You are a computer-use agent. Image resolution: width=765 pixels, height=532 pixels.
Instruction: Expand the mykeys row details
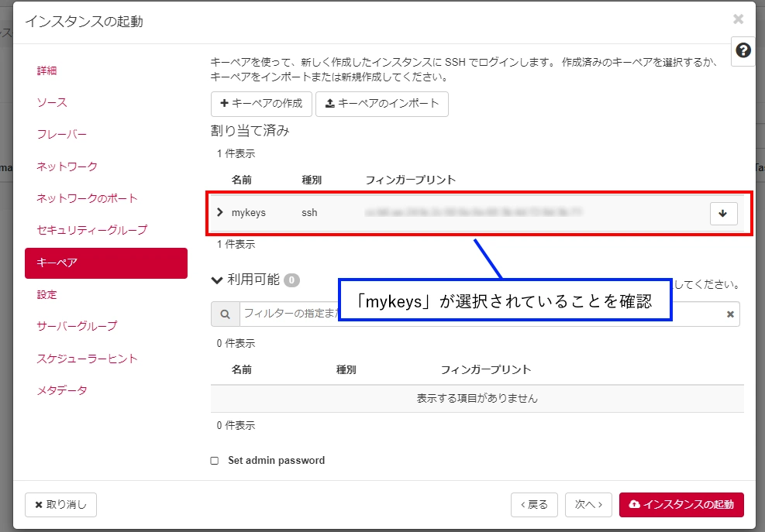click(x=220, y=212)
